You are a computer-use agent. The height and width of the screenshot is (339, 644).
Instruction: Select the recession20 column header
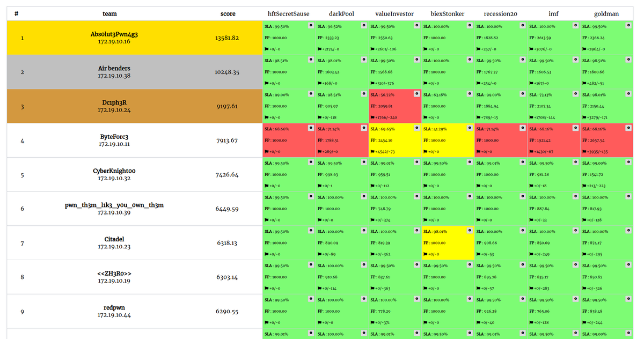coord(500,14)
